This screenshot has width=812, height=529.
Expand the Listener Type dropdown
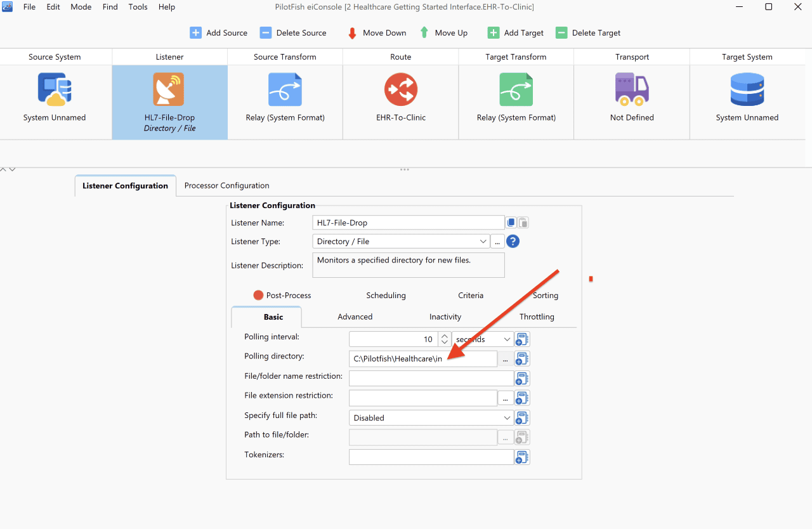tap(483, 242)
